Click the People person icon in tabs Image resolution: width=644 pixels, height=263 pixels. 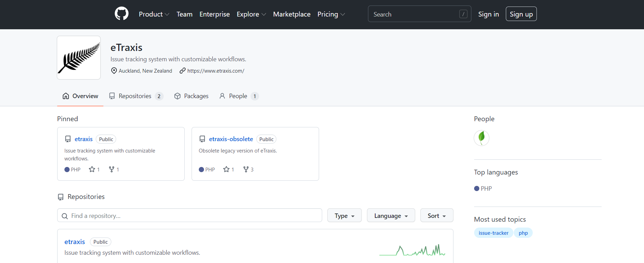coord(222,96)
